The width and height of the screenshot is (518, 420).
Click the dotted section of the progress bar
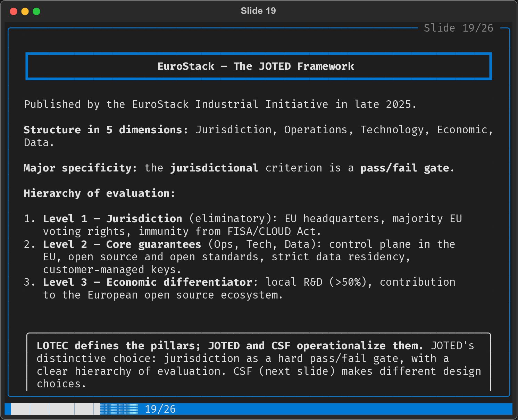point(119,409)
